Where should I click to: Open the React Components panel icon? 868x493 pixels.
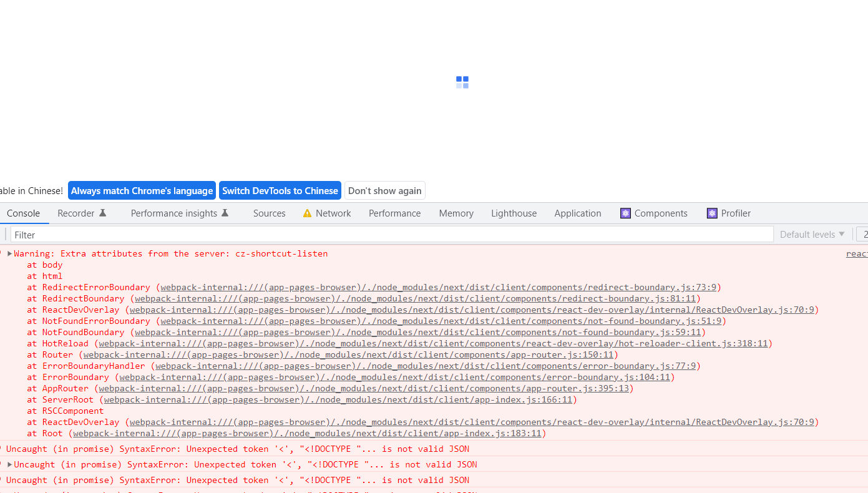pyautogui.click(x=625, y=213)
